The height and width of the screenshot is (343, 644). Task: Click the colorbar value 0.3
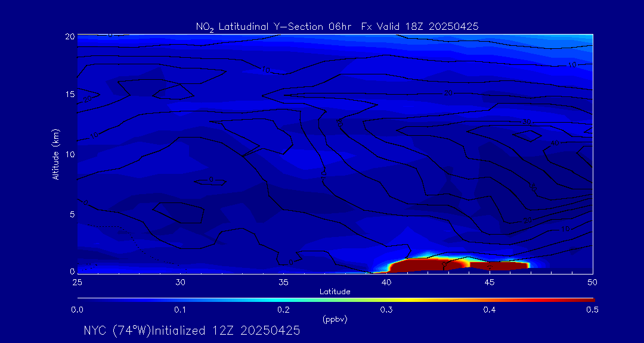click(386, 310)
